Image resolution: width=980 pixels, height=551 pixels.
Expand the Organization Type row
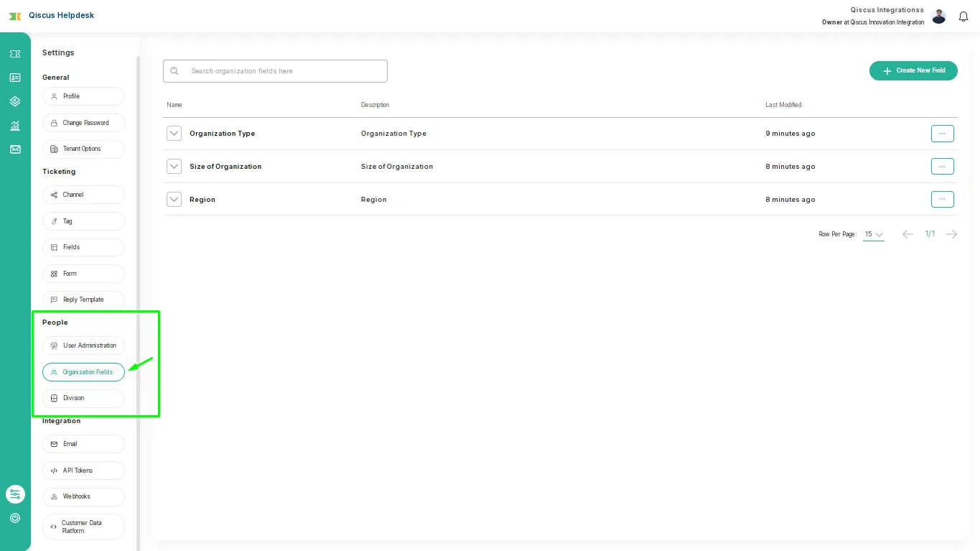174,134
